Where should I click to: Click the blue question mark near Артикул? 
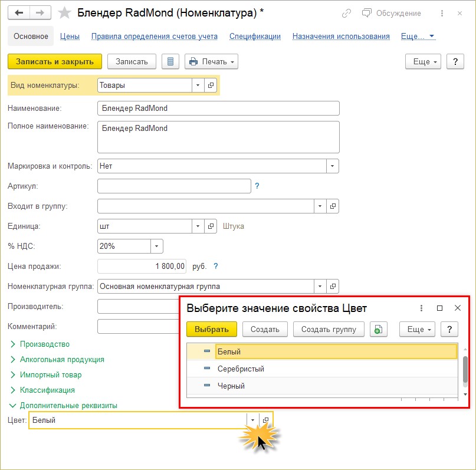pos(257,186)
